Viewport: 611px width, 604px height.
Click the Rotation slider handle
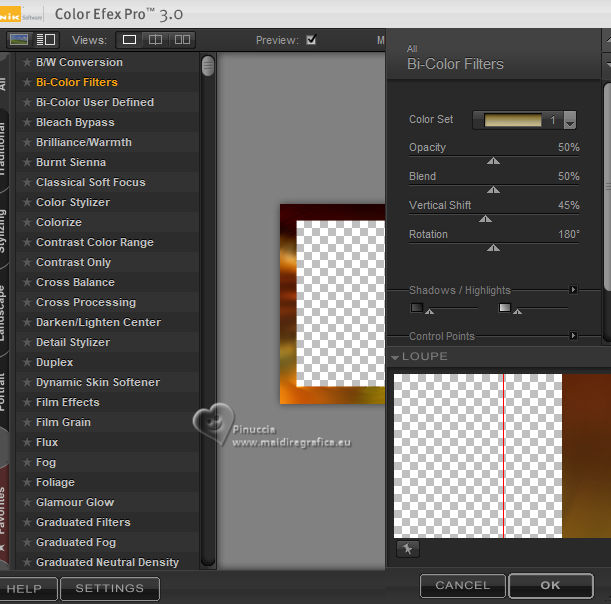(x=493, y=248)
